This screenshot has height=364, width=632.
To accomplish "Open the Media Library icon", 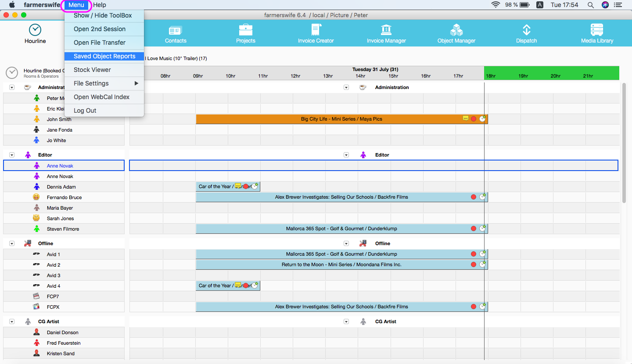I will (x=597, y=30).
